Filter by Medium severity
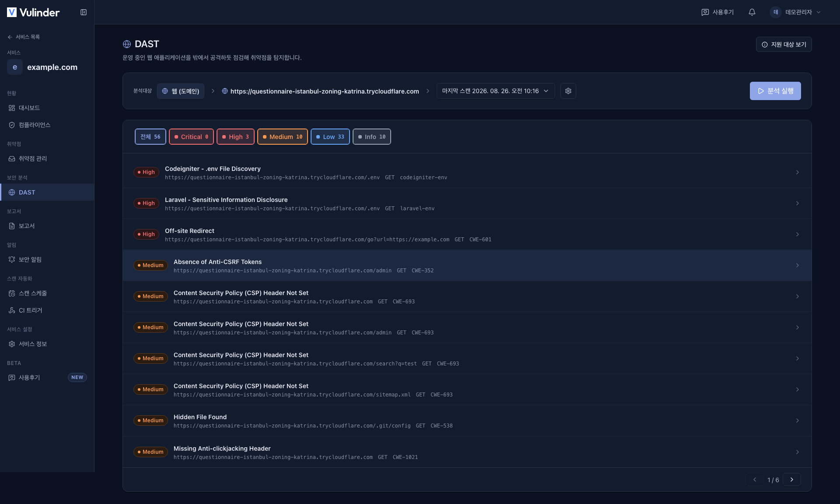840x504 pixels. tap(283, 137)
